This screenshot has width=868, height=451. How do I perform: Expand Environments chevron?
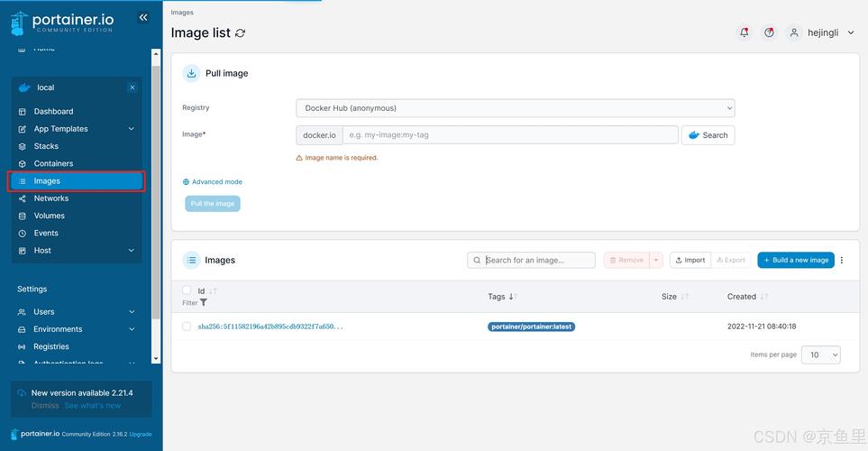click(132, 329)
